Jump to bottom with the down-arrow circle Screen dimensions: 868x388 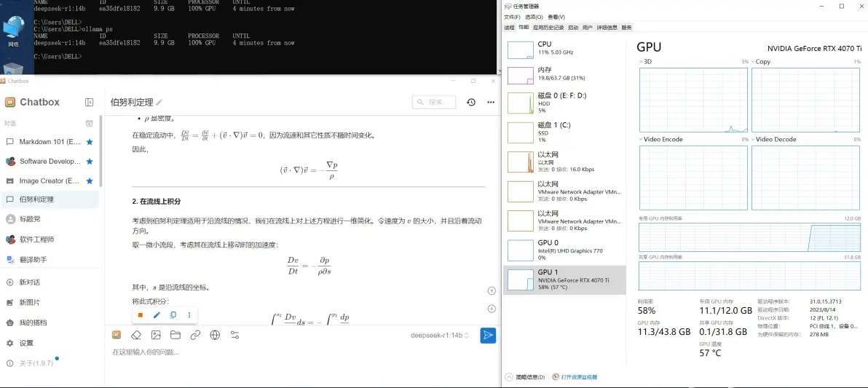tap(491, 309)
